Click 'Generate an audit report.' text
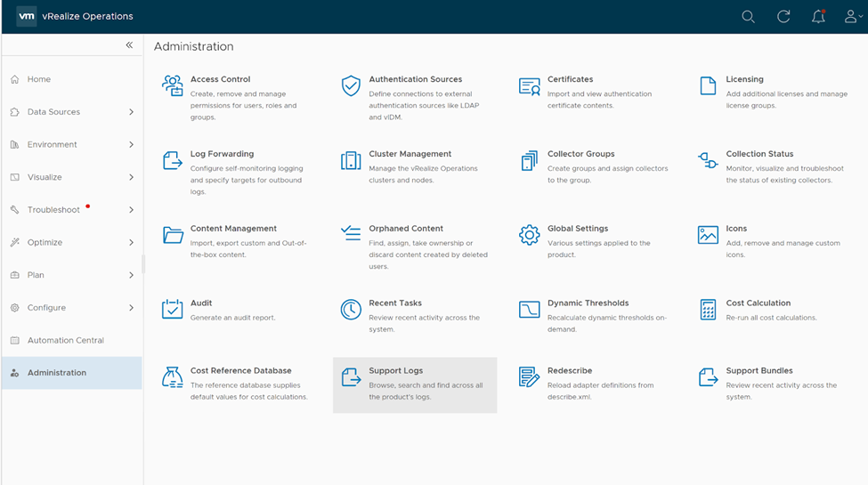This screenshot has width=868, height=485. (x=232, y=318)
